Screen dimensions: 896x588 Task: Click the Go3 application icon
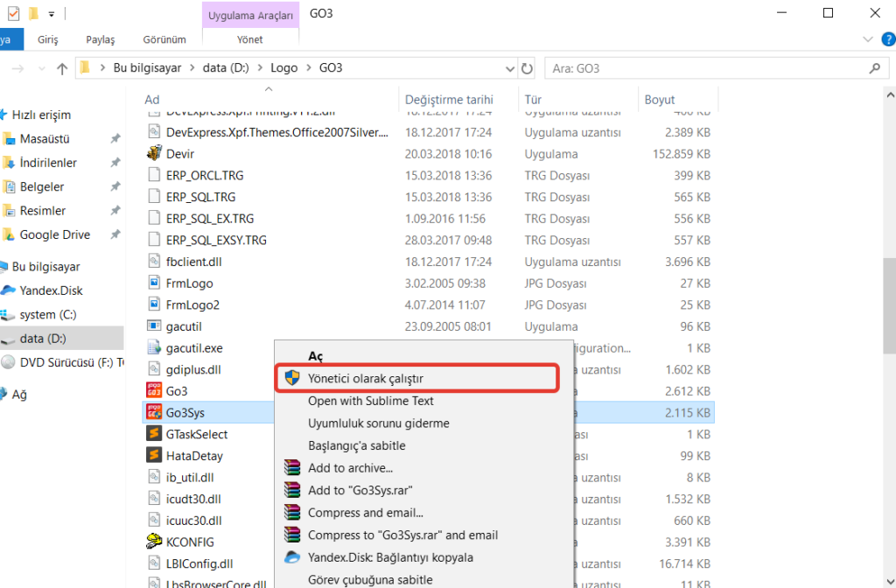click(x=153, y=390)
